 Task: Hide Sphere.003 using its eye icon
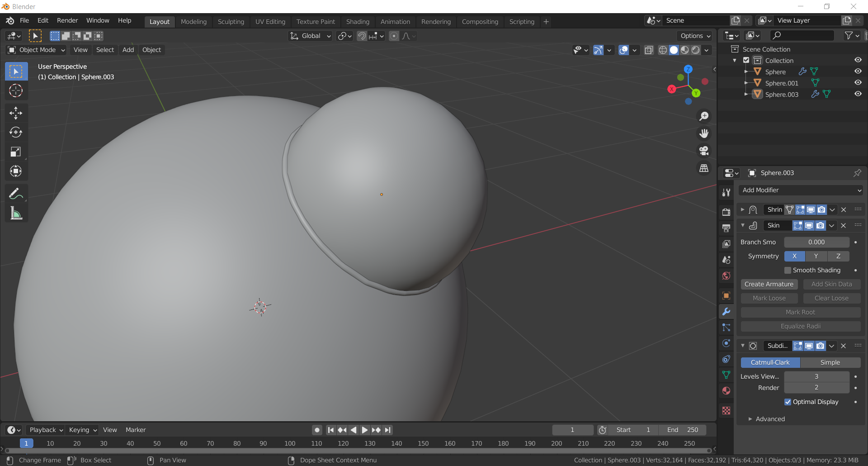click(x=858, y=94)
